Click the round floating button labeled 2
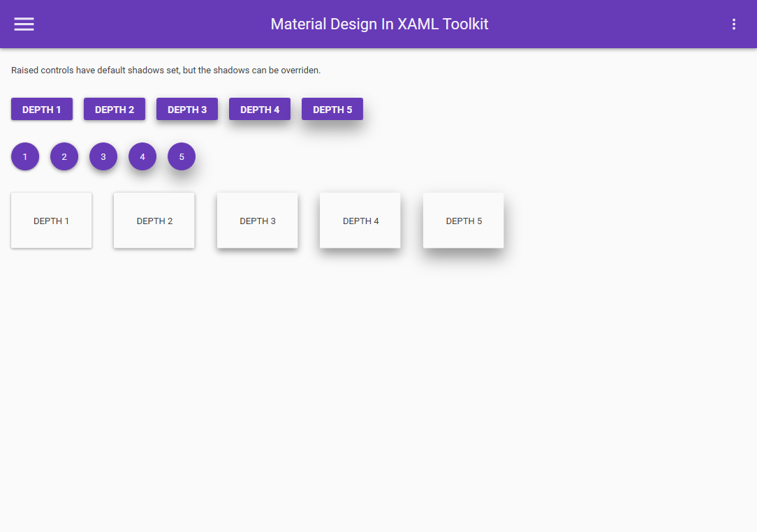Viewport: 757px width, 532px height. tap(64, 156)
